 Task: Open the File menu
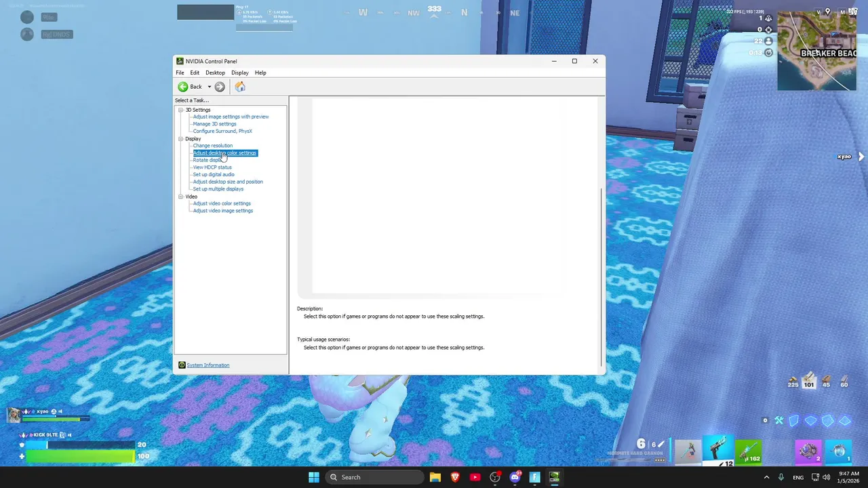point(180,73)
